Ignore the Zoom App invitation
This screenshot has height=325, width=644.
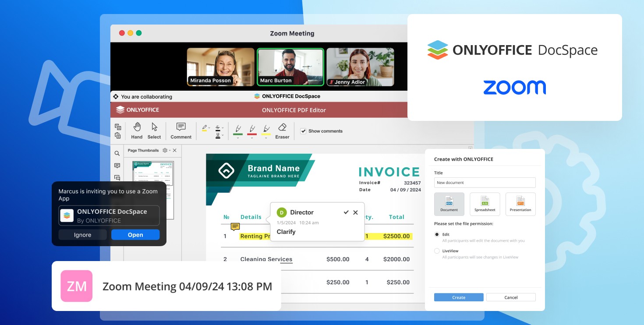[x=82, y=235]
